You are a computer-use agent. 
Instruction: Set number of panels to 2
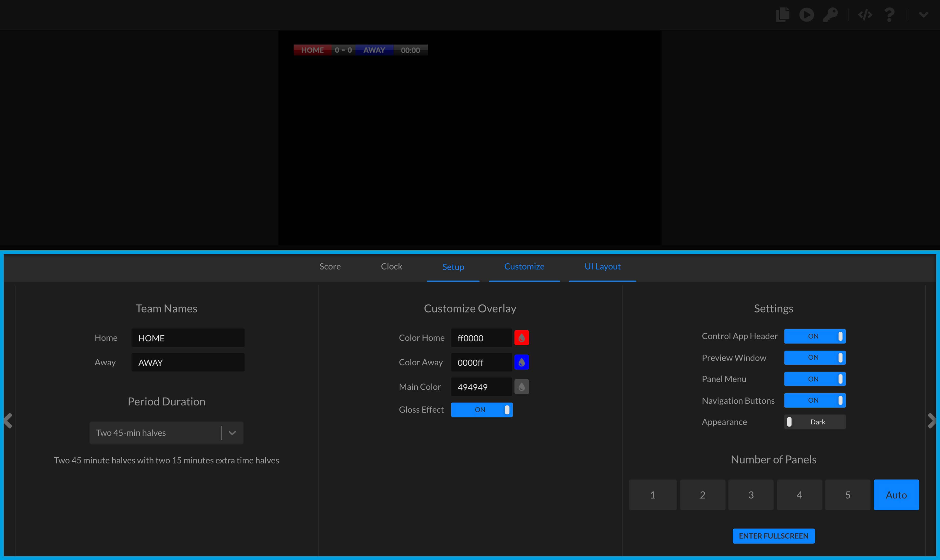coord(703,495)
